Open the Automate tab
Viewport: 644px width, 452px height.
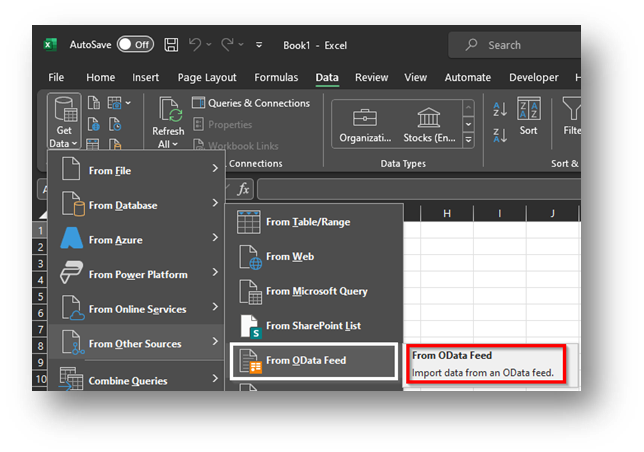tap(467, 77)
